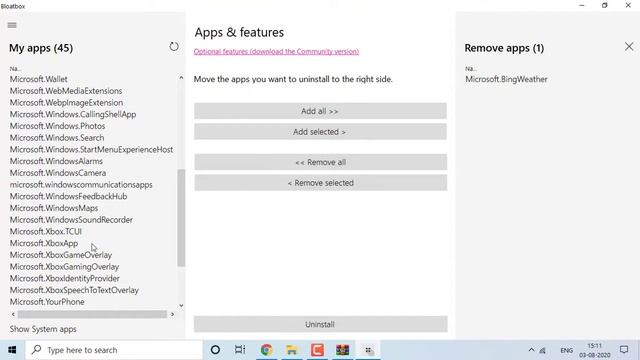The height and width of the screenshot is (360, 640).
Task: Select Microsoft.WindowsSoundRecorder
Action: click(x=71, y=220)
